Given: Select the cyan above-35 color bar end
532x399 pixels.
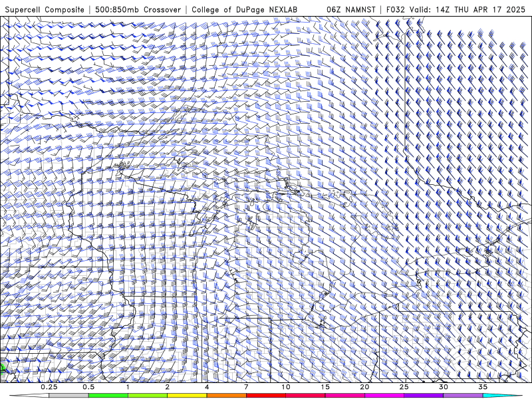Looking at the screenshot, I should point(502,396).
